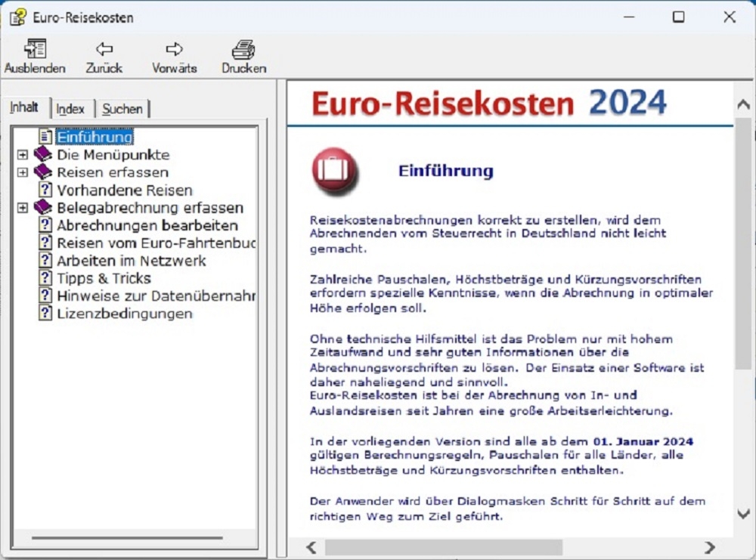Maximize the Euro-Reisekosten help window
The image size is (756, 560).
click(x=678, y=17)
